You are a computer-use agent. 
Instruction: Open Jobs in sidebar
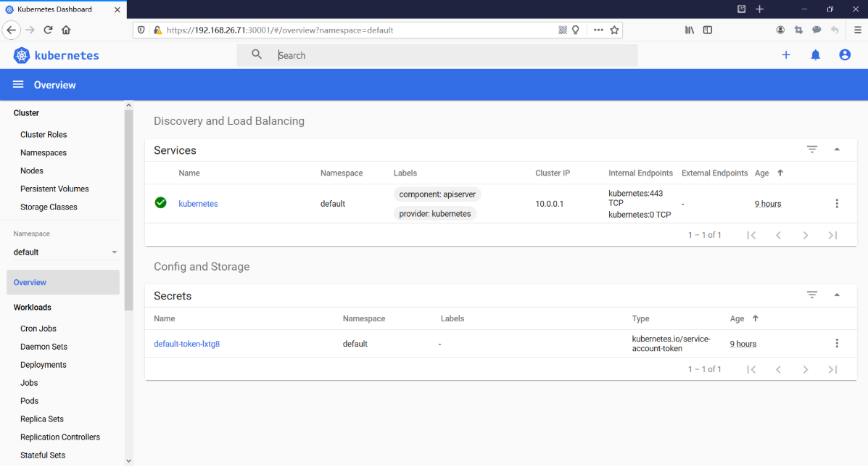(x=29, y=383)
